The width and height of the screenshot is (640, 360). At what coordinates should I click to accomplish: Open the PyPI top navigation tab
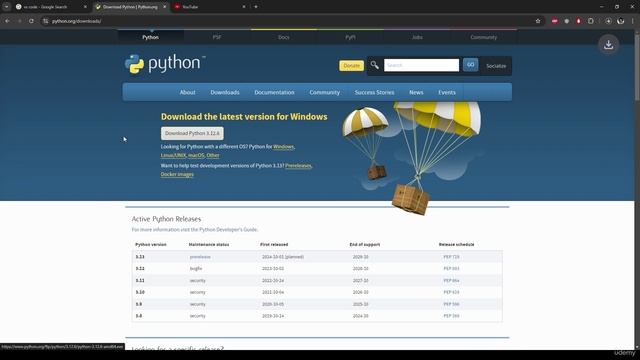click(x=350, y=37)
